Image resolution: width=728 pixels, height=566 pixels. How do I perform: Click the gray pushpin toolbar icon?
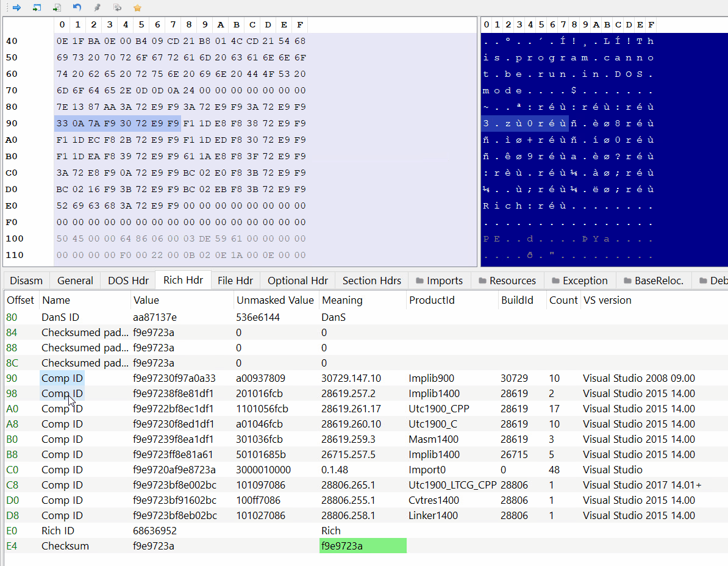(97, 8)
